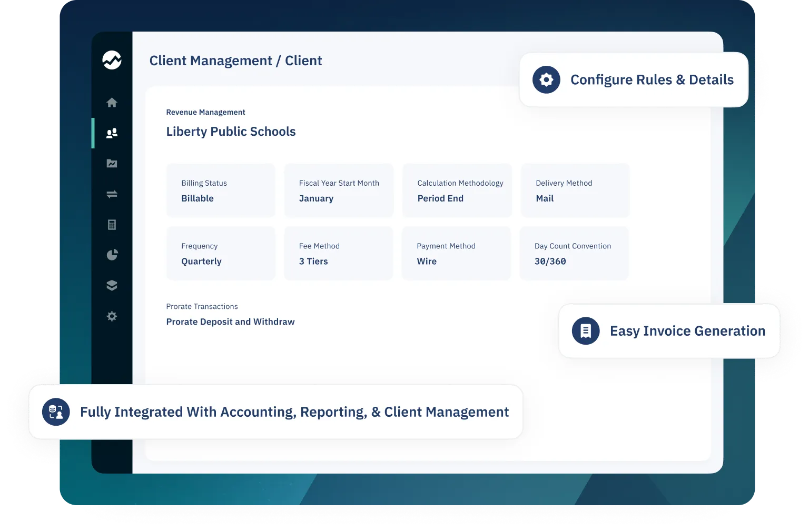Click the Liberty Public Schools heading
This screenshot has width=809, height=532.
pyautogui.click(x=231, y=132)
